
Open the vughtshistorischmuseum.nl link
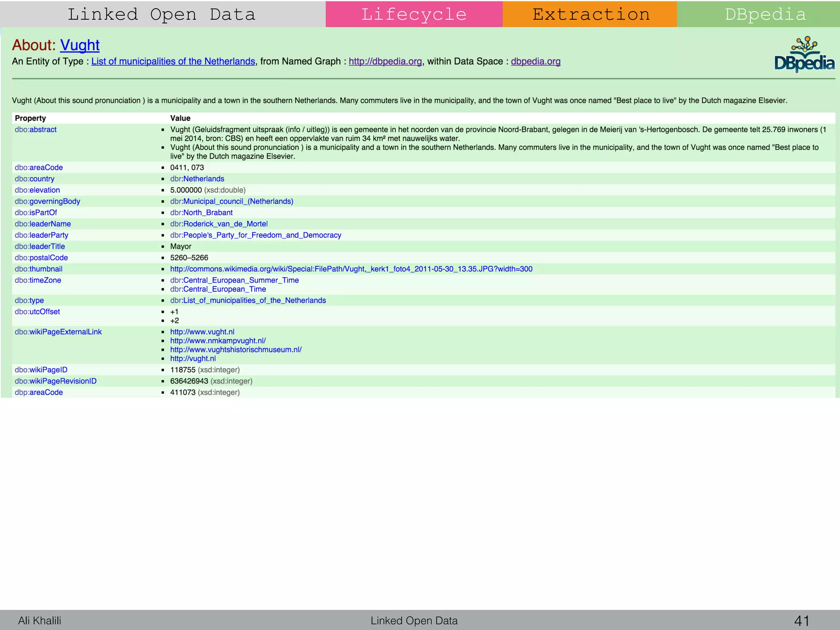tap(236, 350)
